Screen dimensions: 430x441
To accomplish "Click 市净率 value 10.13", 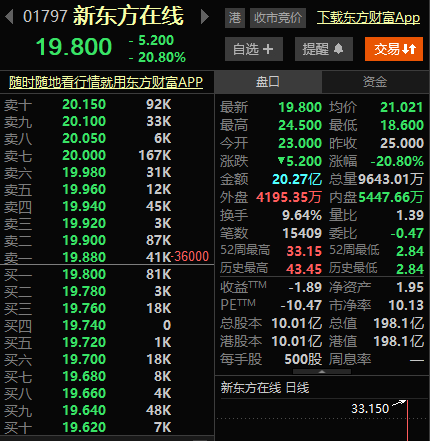I will point(406,305).
